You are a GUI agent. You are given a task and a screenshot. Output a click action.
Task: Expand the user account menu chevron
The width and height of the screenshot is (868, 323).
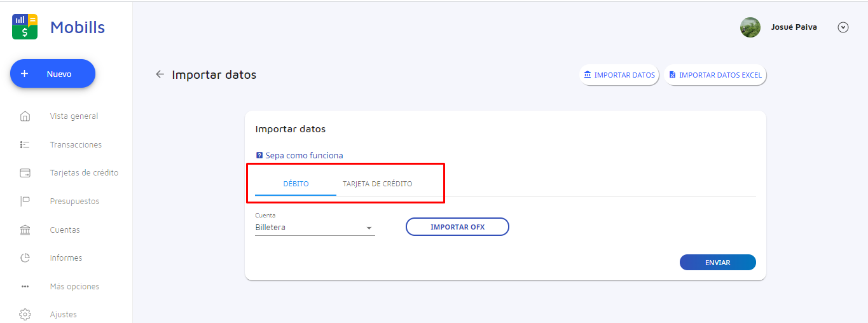coord(843,27)
